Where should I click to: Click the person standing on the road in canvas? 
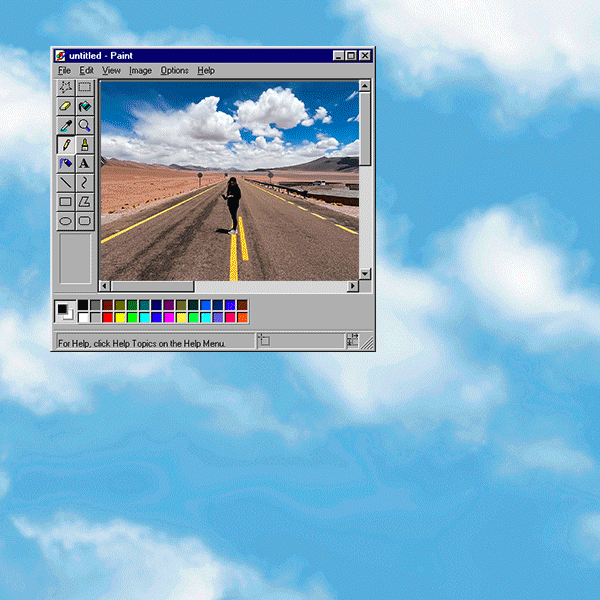(232, 205)
